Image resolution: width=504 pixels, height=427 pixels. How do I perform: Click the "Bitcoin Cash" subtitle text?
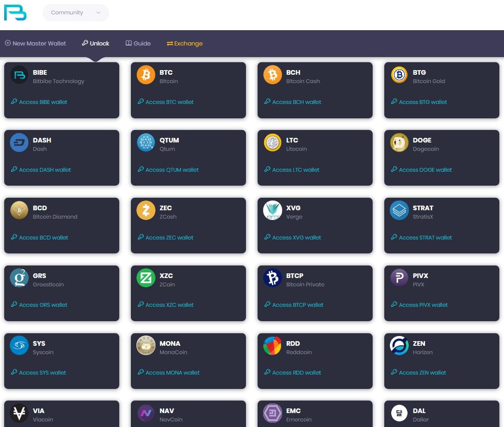pos(303,81)
